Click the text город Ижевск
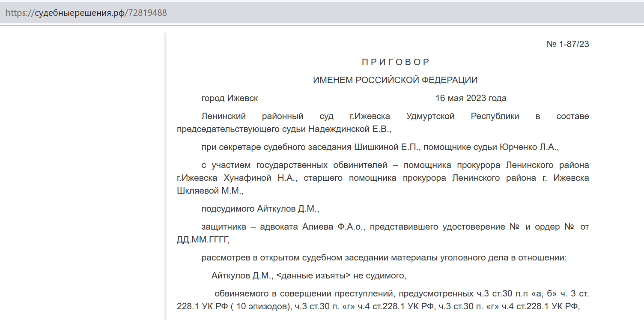This screenshot has width=644, height=320. click(x=230, y=98)
